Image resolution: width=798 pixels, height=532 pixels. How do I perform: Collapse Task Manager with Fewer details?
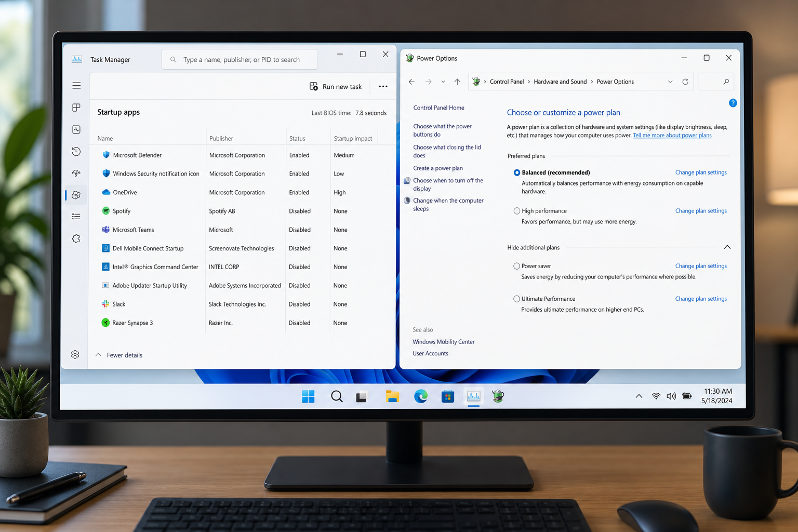119,355
